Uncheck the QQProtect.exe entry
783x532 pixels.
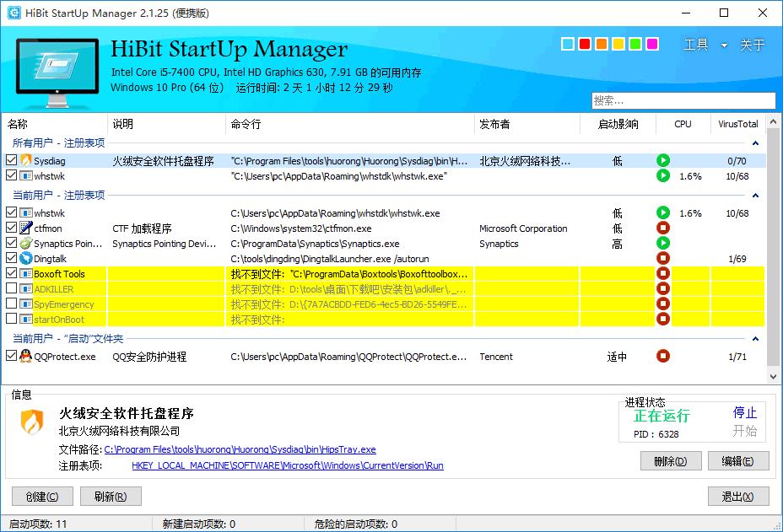12,356
